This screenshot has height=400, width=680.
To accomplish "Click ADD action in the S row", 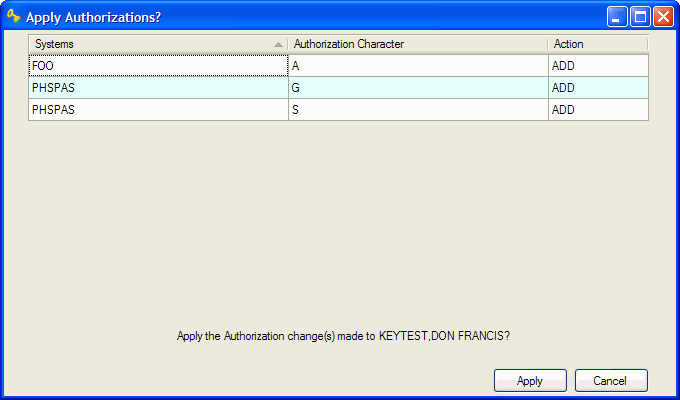I will [597, 110].
